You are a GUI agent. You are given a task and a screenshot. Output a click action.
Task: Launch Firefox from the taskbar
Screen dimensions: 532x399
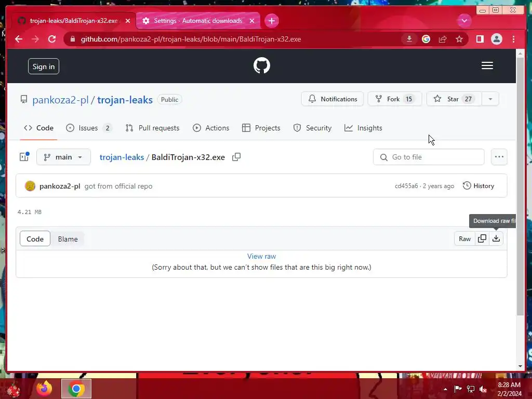tap(44, 388)
